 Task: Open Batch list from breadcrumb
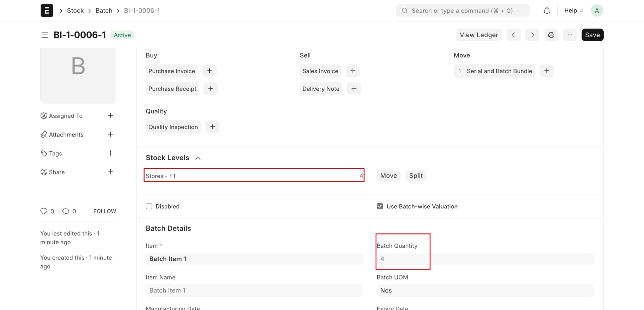pos(104,10)
